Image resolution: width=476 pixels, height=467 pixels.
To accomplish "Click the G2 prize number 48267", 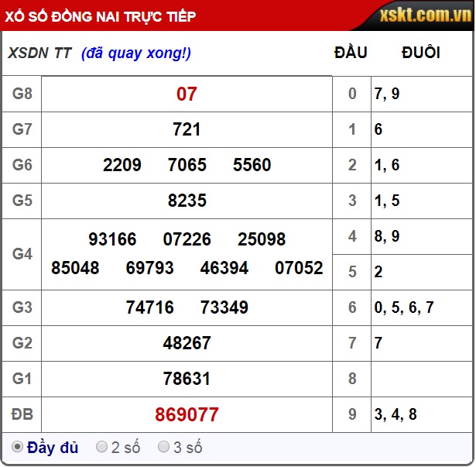I will (x=187, y=343).
